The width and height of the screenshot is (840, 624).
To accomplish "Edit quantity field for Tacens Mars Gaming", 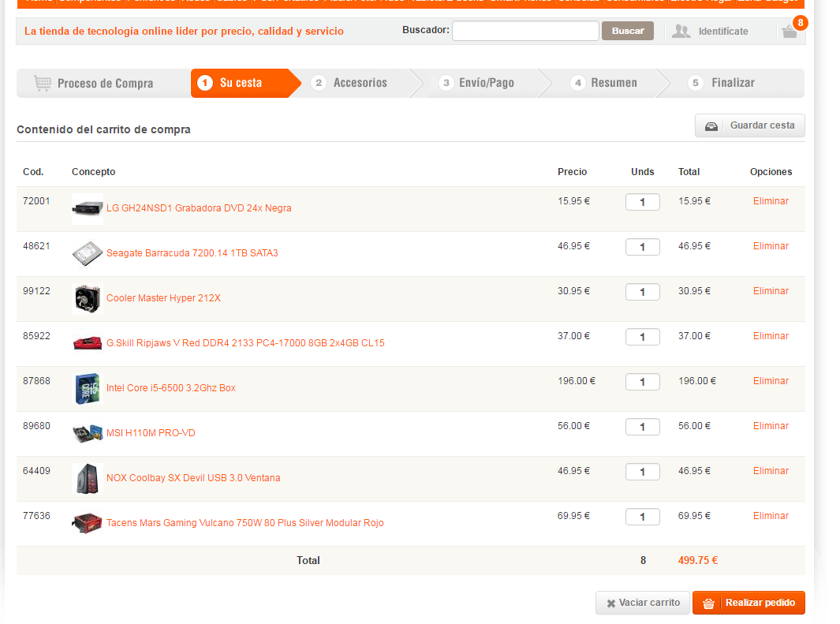I will [642, 518].
